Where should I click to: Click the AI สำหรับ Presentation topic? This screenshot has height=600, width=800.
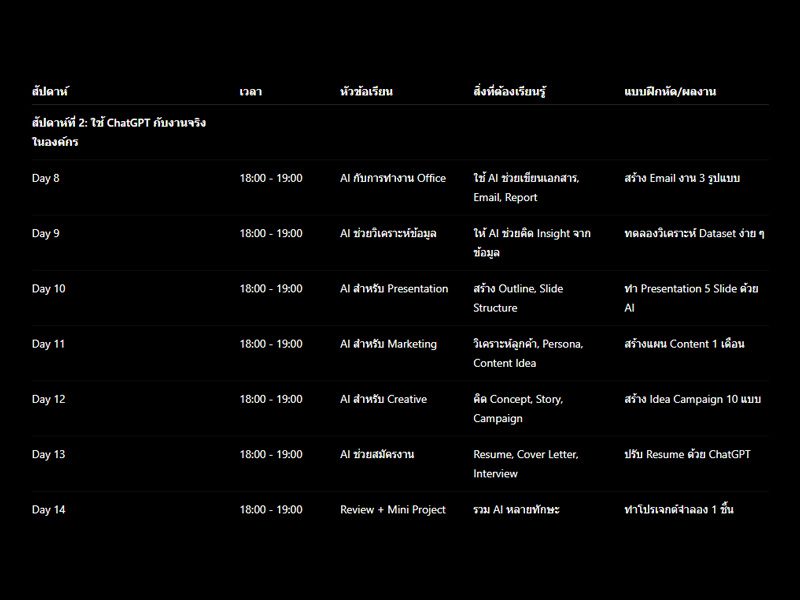[x=394, y=288]
